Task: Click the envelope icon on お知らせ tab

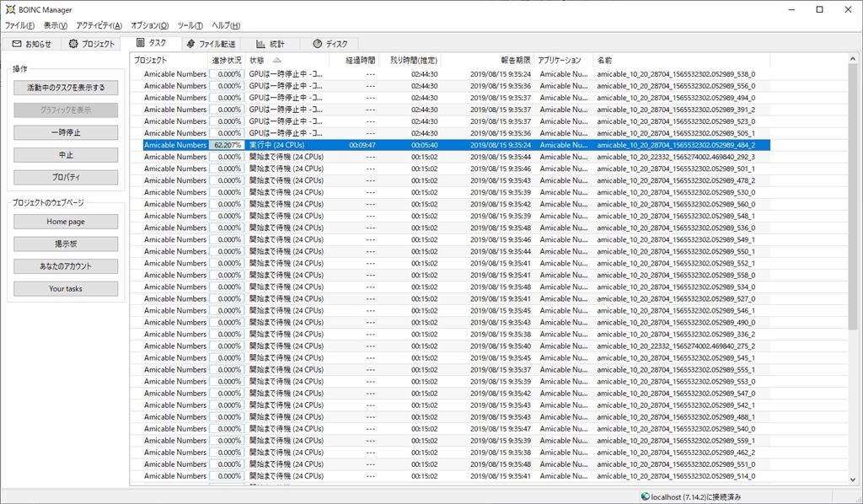Action: point(17,44)
